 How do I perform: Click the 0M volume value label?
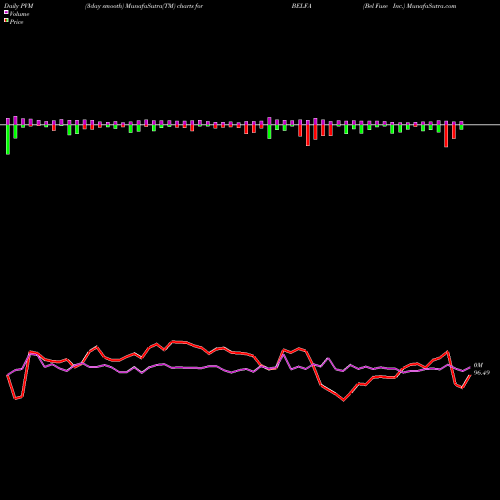(x=478, y=365)
